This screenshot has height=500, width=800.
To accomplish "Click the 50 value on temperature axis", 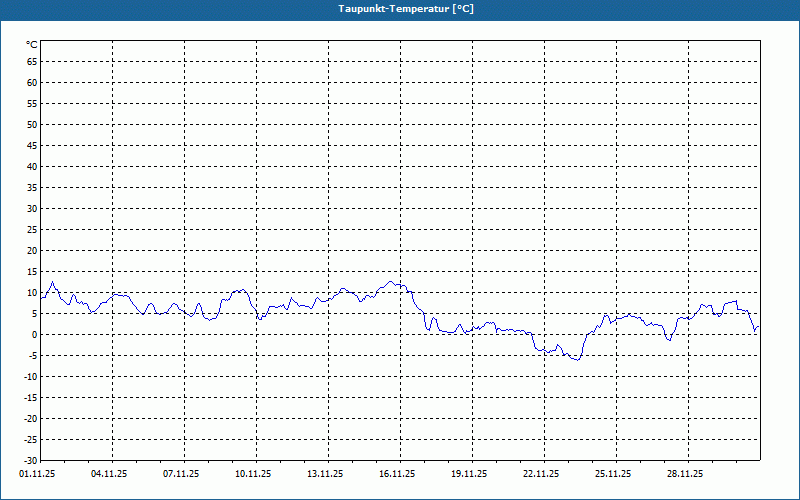I will point(32,124).
